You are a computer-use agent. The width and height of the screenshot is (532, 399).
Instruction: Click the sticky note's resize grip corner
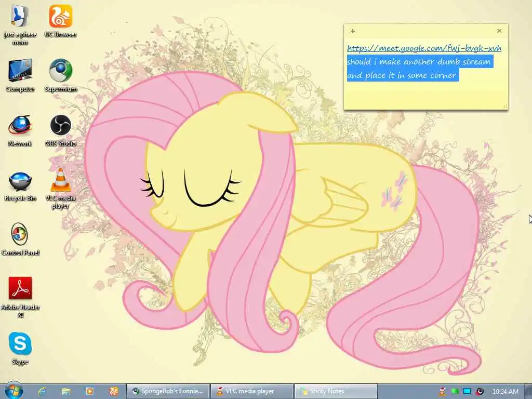tap(504, 106)
